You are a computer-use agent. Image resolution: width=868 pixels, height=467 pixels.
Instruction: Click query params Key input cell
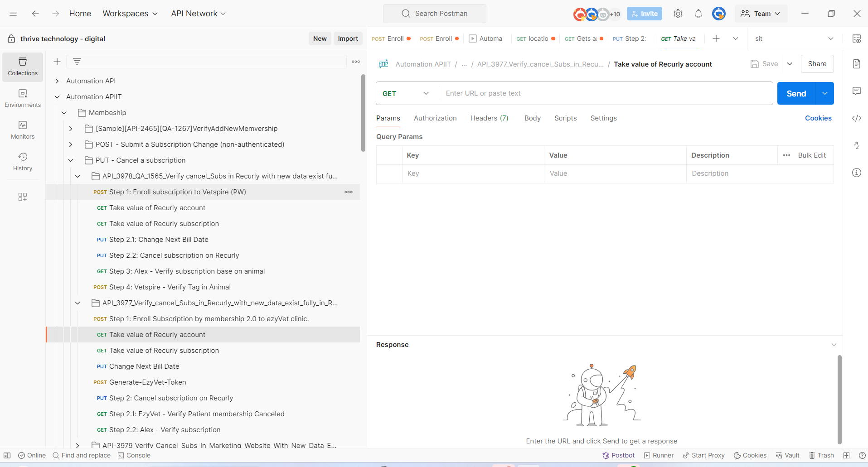473,173
